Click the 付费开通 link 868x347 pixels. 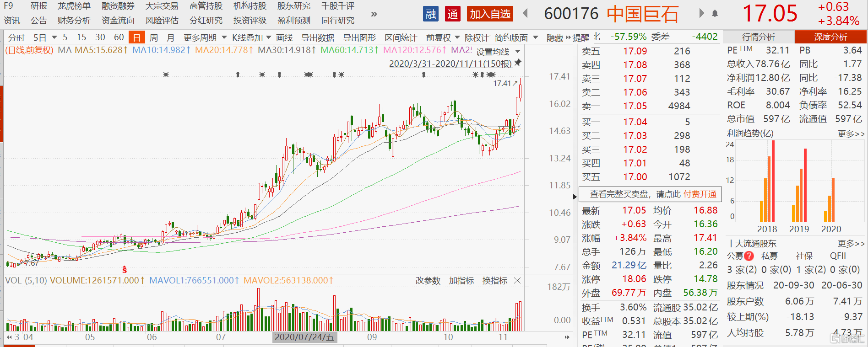coord(700,194)
